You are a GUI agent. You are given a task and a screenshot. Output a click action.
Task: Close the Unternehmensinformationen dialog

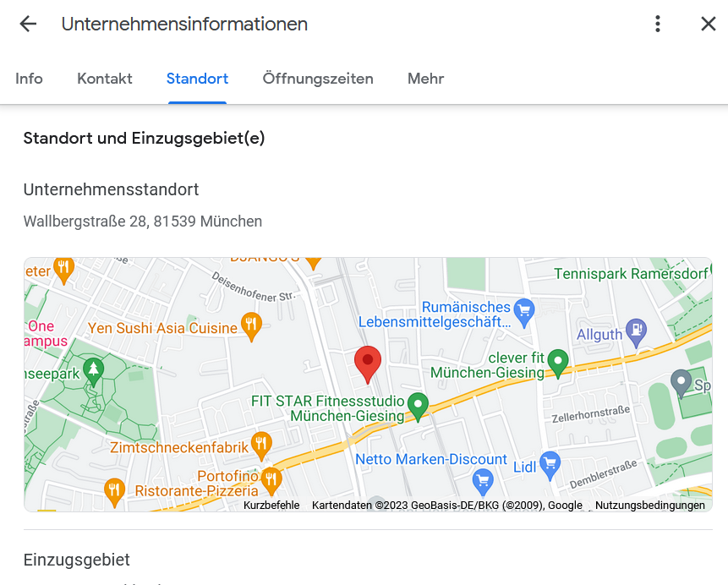[x=708, y=24]
